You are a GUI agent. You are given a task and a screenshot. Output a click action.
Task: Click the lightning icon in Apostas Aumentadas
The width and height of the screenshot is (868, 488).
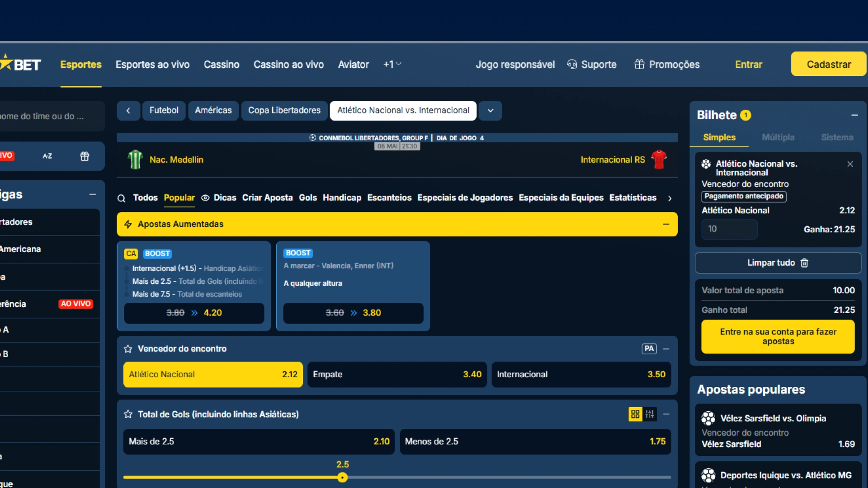128,224
